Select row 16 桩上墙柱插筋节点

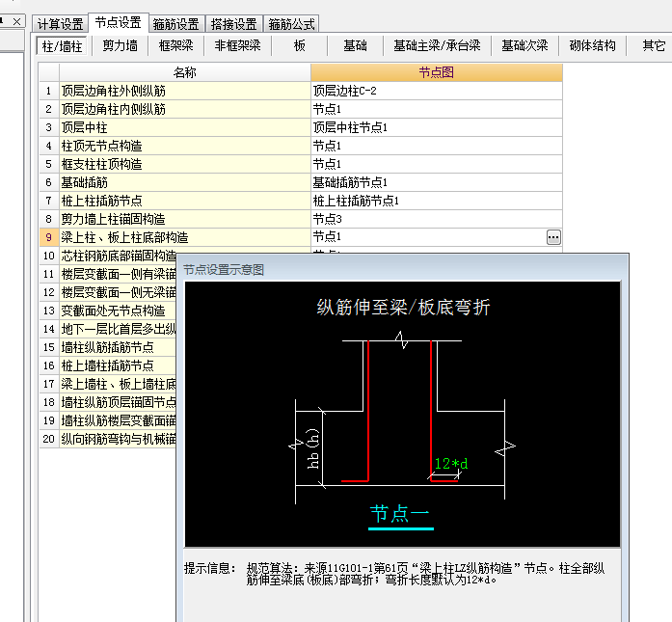point(118,365)
